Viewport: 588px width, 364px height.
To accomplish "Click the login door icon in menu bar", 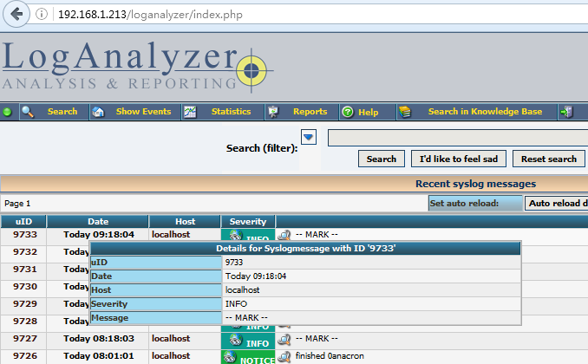I will [x=566, y=112].
